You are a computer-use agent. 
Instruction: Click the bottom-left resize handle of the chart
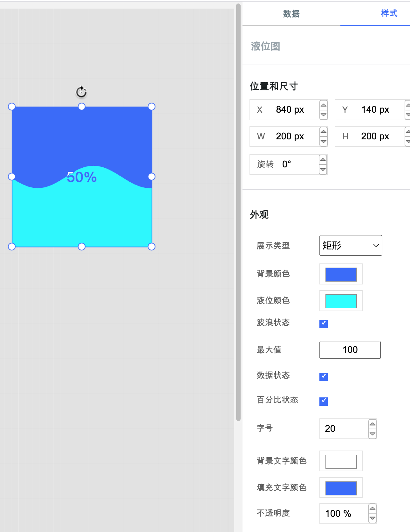pos(12,247)
